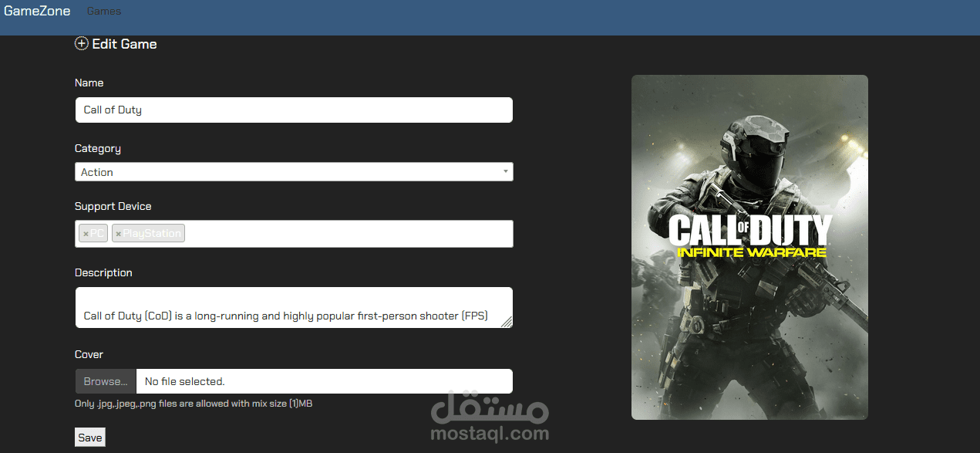Viewport: 980px width, 453px height.
Task: Go to the Games nav item
Action: tap(104, 12)
